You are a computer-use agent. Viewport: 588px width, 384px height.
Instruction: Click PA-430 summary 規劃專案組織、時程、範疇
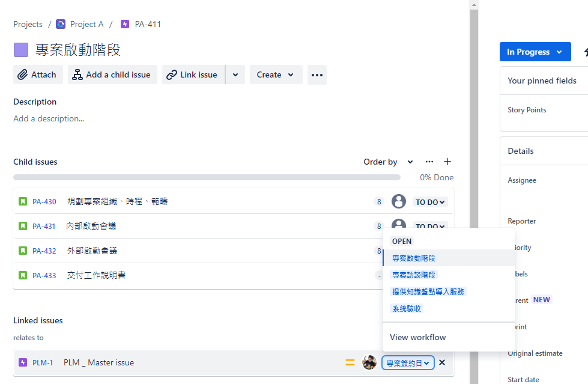click(x=117, y=201)
